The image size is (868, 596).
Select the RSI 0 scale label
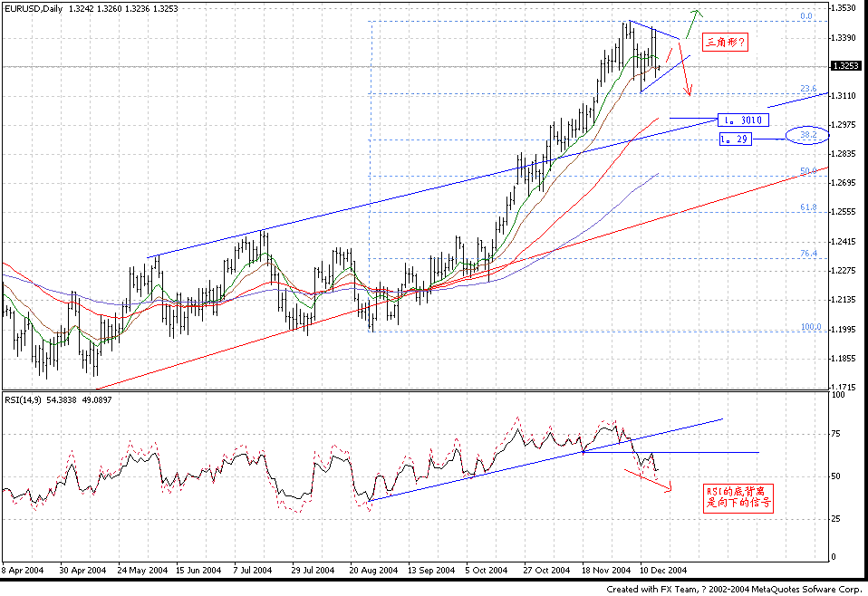834,557
